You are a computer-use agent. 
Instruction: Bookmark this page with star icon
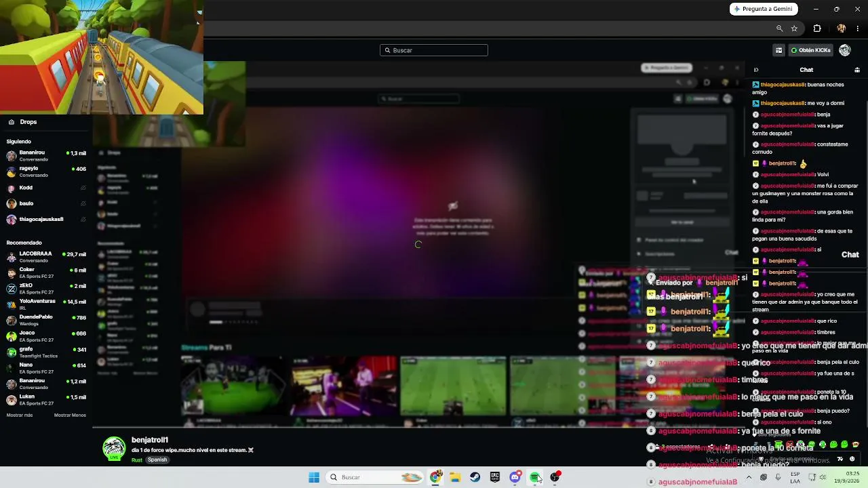coord(794,28)
